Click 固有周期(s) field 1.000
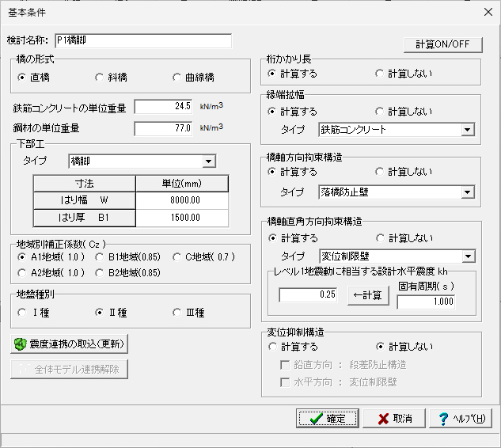 (x=426, y=302)
